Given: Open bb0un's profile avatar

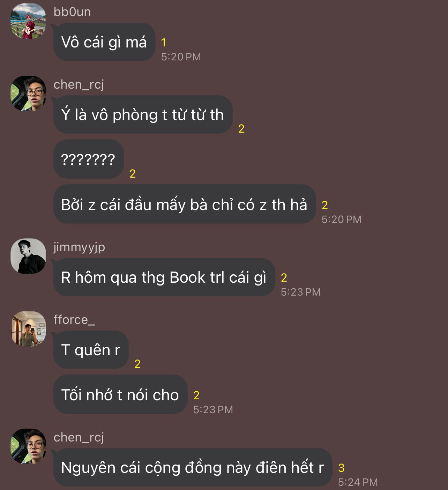Looking at the screenshot, I should [28, 21].
